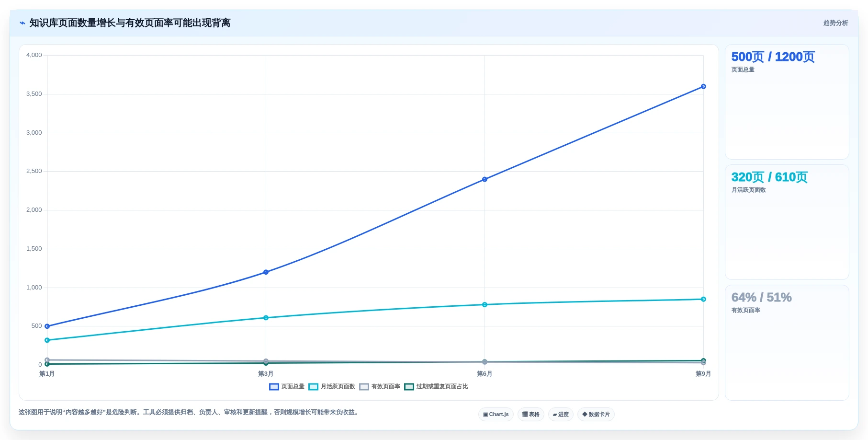Click the chart title 知识库页面数量增长与有效页面率可能出现背离

click(130, 23)
